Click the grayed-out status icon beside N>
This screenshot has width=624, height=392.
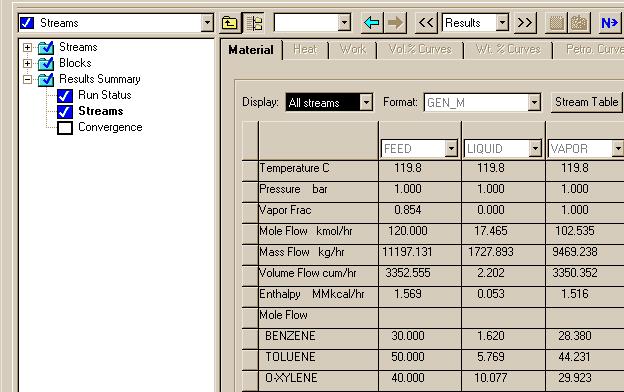click(579, 23)
